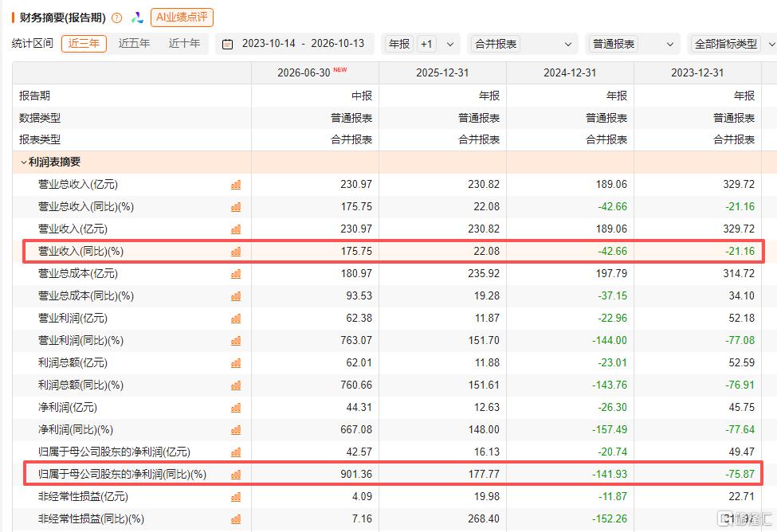
Task: Select the 近五年 period option
Action: pyautogui.click(x=135, y=44)
